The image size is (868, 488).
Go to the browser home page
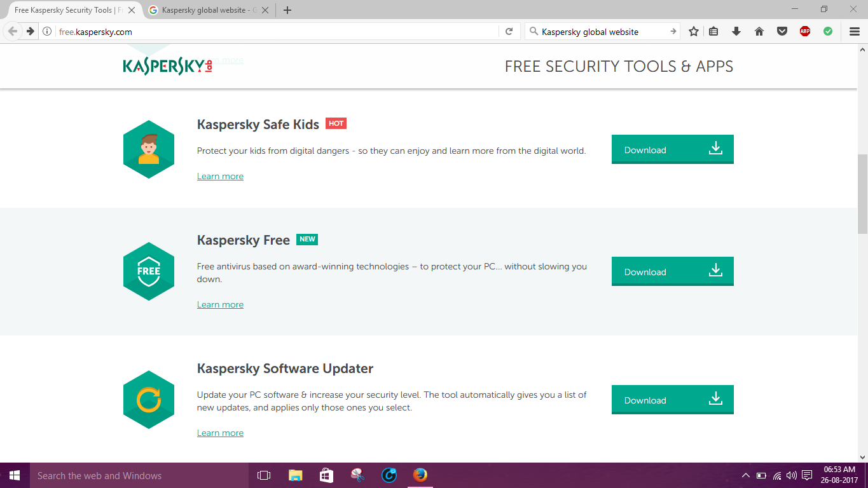point(759,31)
